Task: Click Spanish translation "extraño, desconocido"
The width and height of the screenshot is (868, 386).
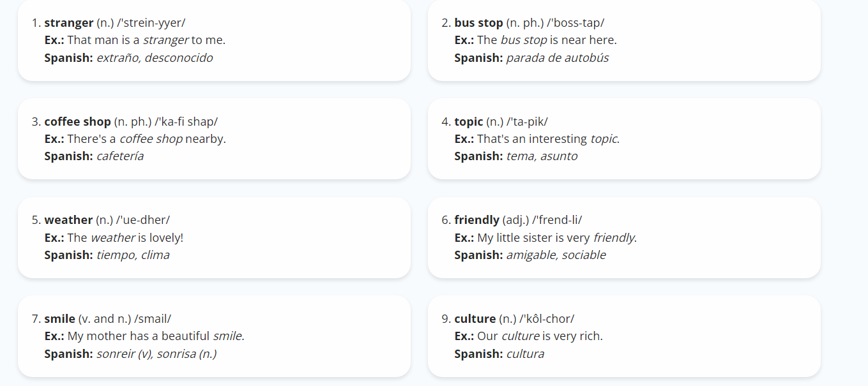Action: 155,58
